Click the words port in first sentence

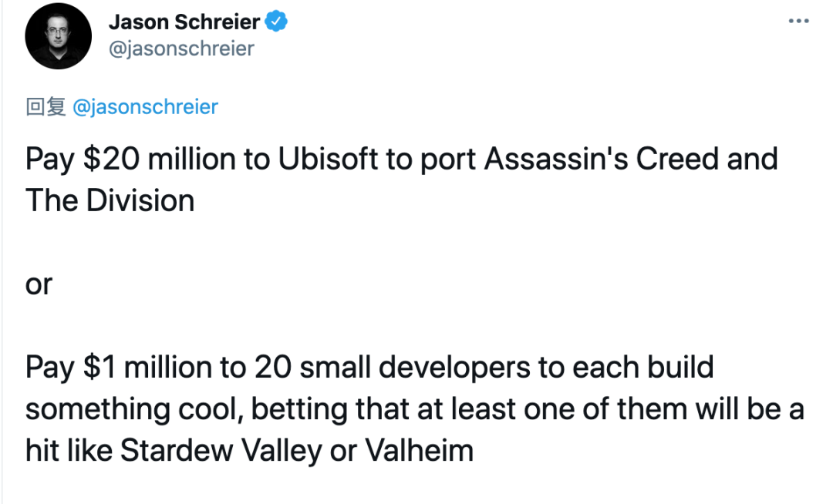[x=448, y=161]
